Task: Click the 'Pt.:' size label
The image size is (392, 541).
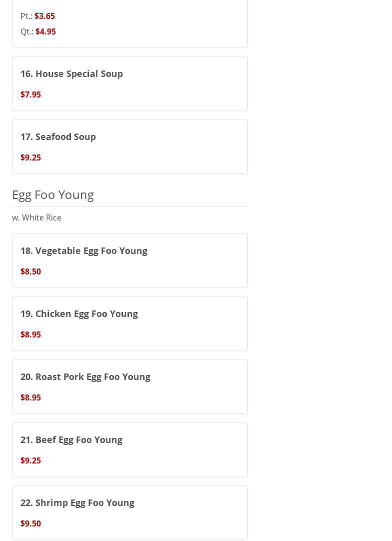Action: click(x=26, y=16)
